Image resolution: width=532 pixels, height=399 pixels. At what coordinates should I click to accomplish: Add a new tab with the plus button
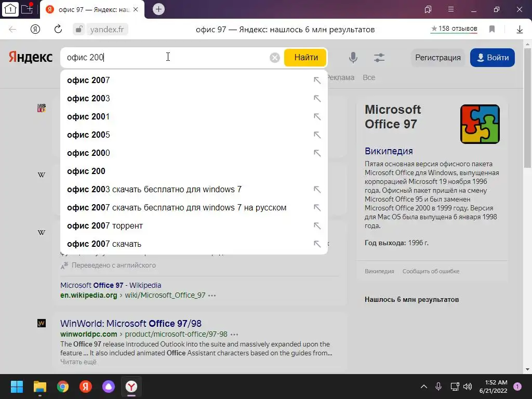click(158, 9)
